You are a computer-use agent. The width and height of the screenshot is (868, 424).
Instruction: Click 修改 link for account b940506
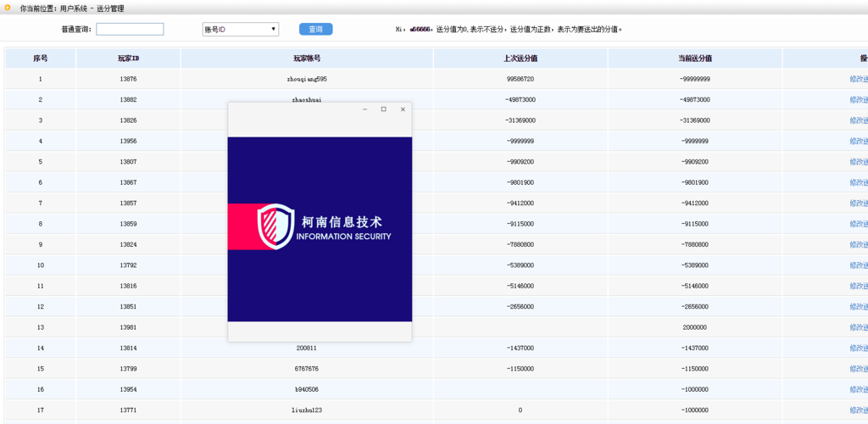(859, 389)
